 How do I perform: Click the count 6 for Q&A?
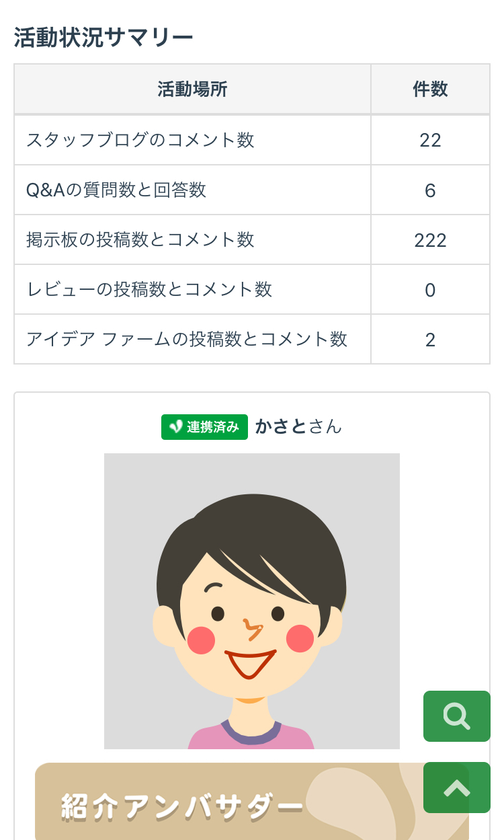point(430,190)
